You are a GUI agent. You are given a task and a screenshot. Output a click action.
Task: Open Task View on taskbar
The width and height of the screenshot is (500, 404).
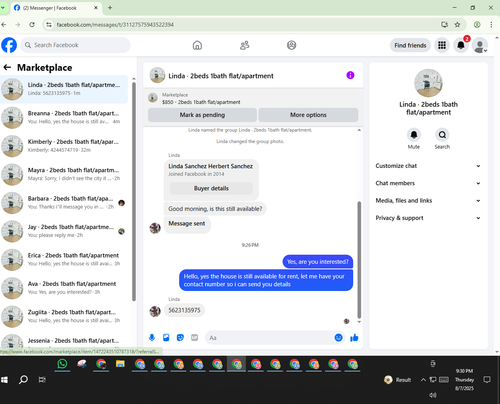point(42,379)
